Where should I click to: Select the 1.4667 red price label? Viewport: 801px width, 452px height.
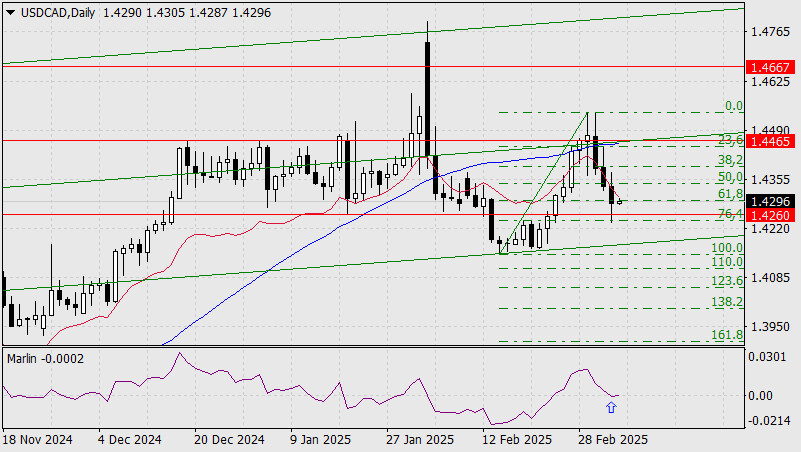(x=770, y=67)
